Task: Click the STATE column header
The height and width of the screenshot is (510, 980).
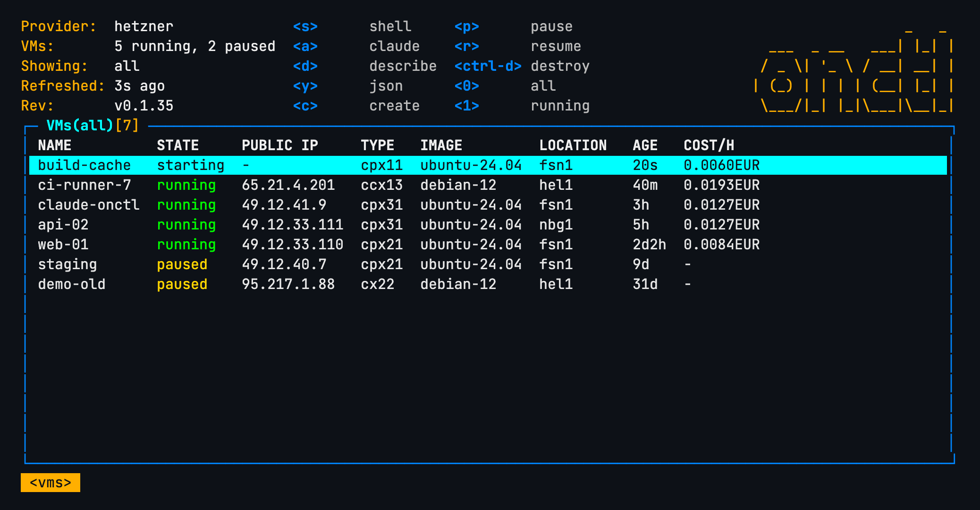Action: [177, 145]
